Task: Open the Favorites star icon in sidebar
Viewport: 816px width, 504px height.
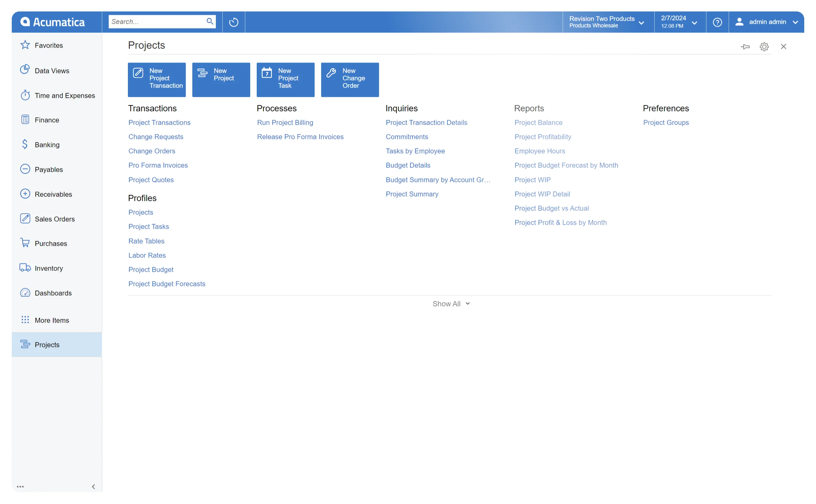Action: [25, 45]
